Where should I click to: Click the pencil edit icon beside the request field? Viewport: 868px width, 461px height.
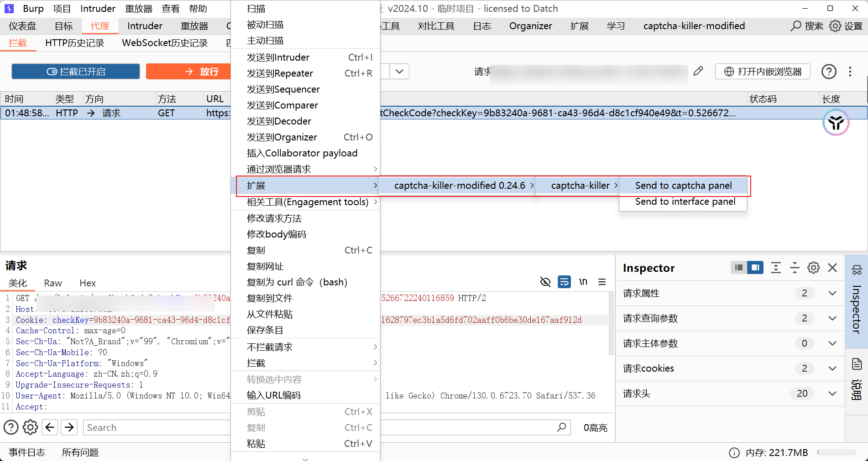(698, 71)
